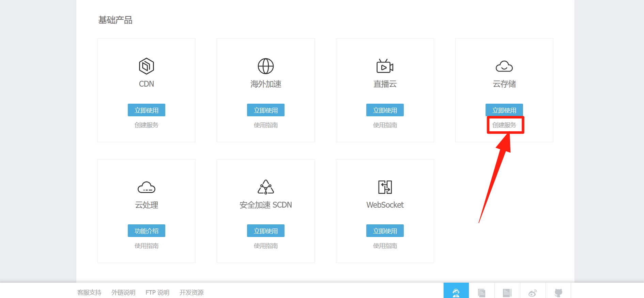Click the 直播云 video camera icon
The width and height of the screenshot is (644, 298).
pyautogui.click(x=385, y=66)
